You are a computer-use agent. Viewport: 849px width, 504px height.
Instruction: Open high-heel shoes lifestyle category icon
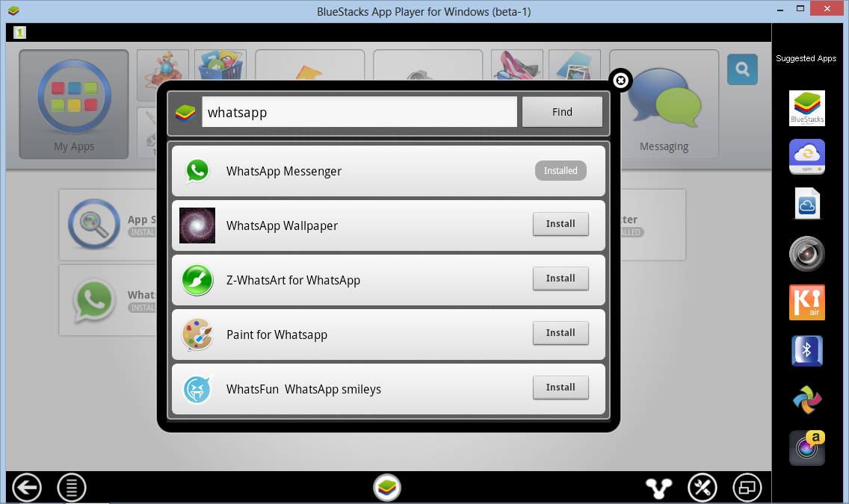point(517,66)
